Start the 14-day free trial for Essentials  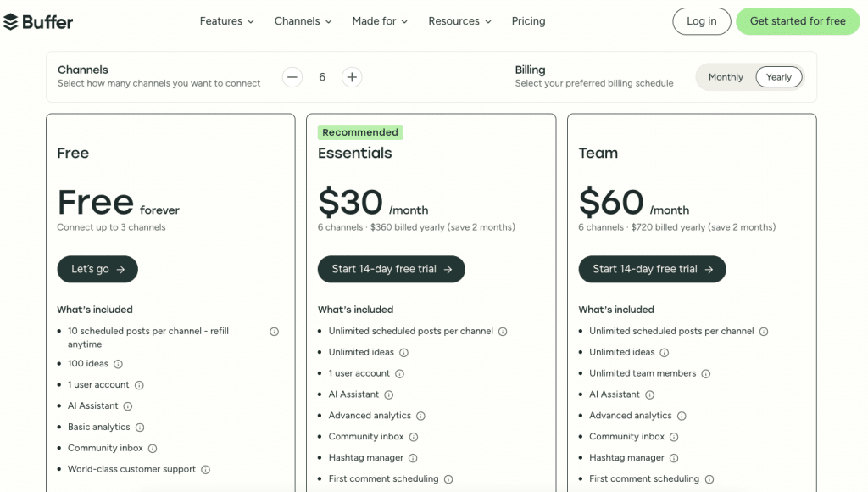[391, 269]
